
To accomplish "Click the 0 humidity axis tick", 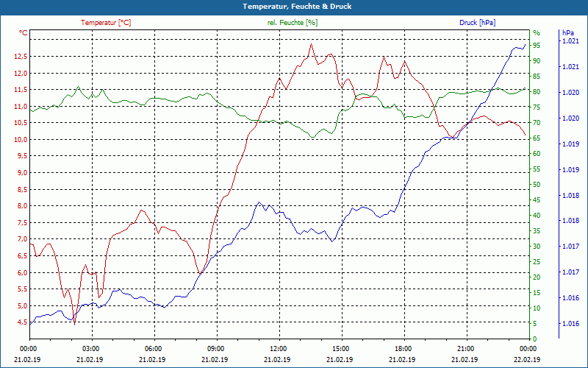I will [x=535, y=339].
